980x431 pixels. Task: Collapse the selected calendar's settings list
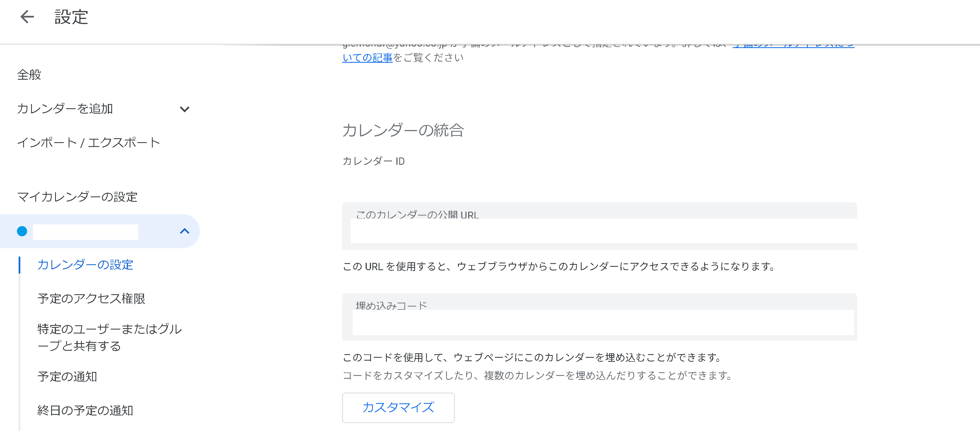(185, 231)
